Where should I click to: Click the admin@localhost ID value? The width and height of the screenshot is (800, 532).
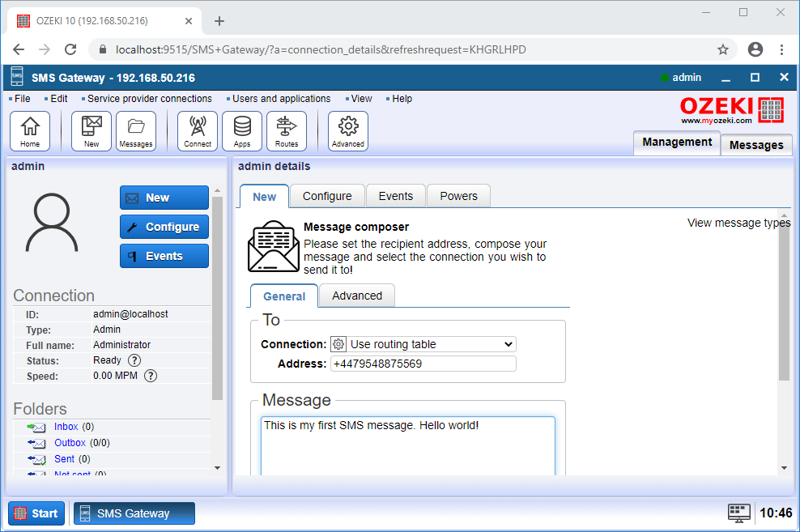(x=130, y=314)
